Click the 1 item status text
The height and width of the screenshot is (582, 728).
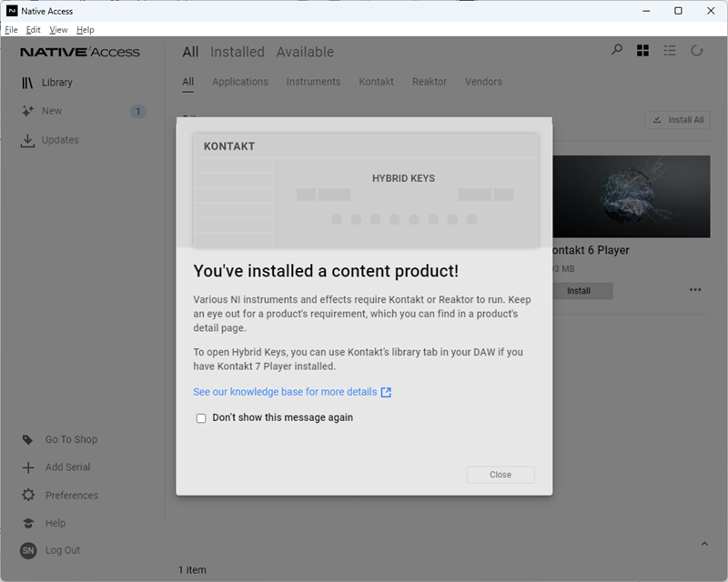point(192,570)
